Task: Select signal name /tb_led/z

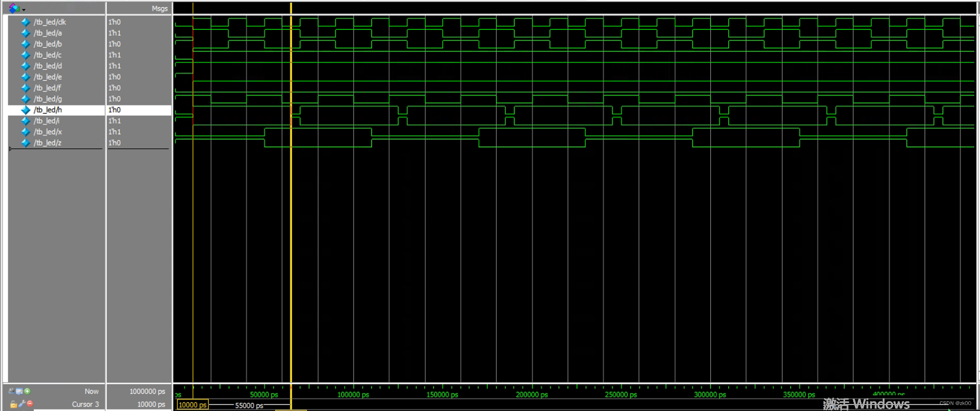Action: coord(48,143)
